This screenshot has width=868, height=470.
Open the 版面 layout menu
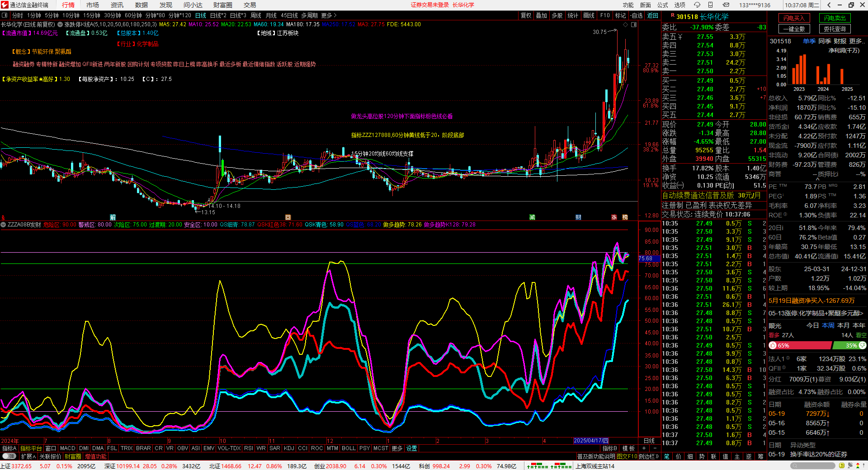(646, 5)
